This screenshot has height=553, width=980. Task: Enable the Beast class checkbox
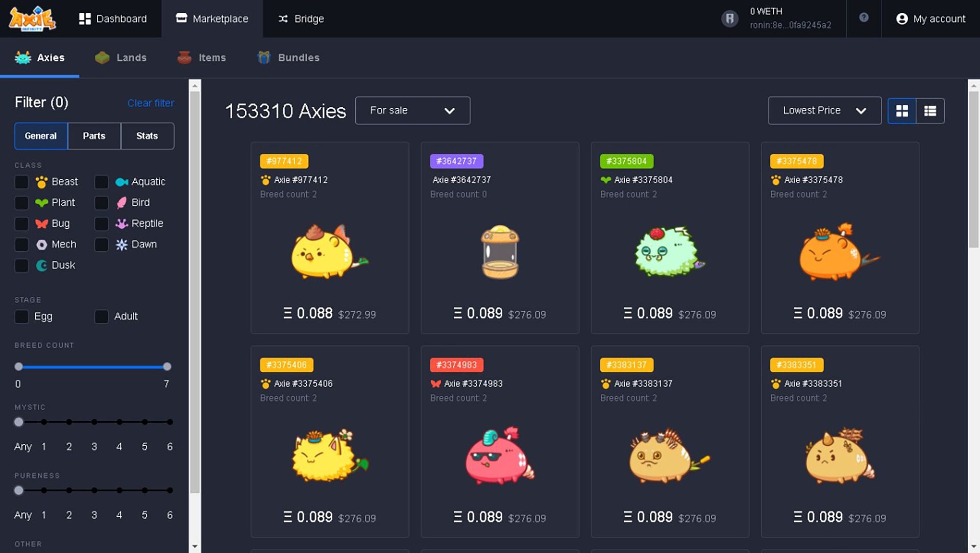22,182
